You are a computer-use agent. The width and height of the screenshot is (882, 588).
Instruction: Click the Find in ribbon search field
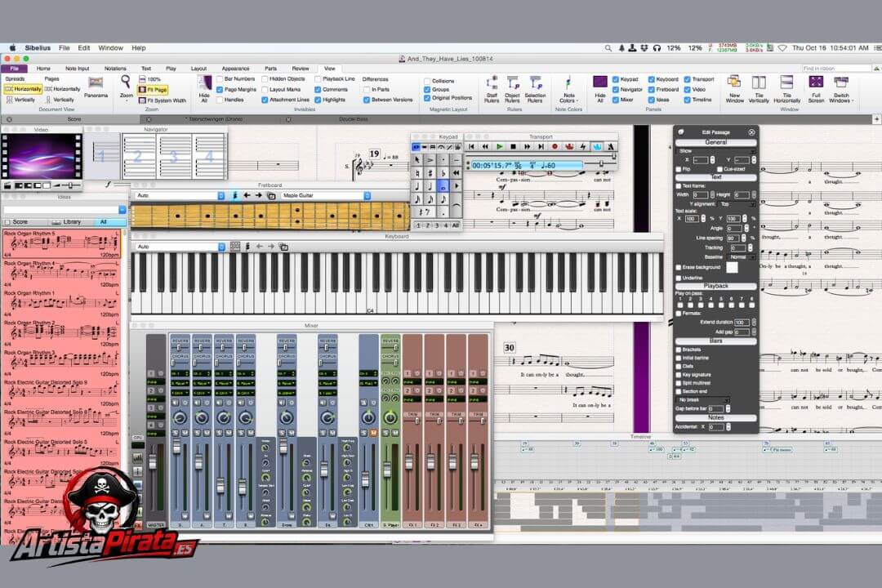(836, 69)
